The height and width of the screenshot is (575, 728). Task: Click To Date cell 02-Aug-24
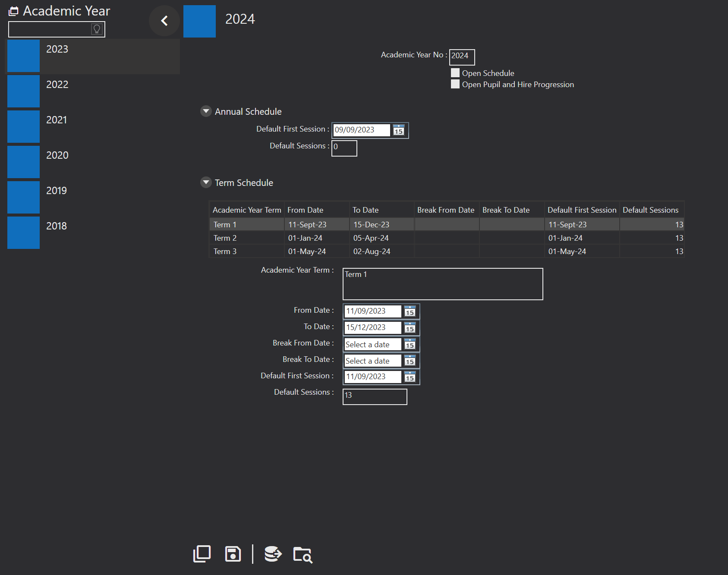click(x=382, y=251)
